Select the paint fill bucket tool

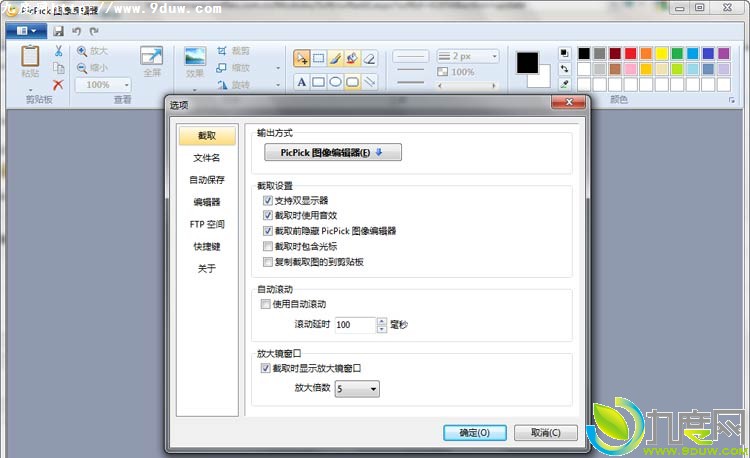pyautogui.click(x=352, y=58)
